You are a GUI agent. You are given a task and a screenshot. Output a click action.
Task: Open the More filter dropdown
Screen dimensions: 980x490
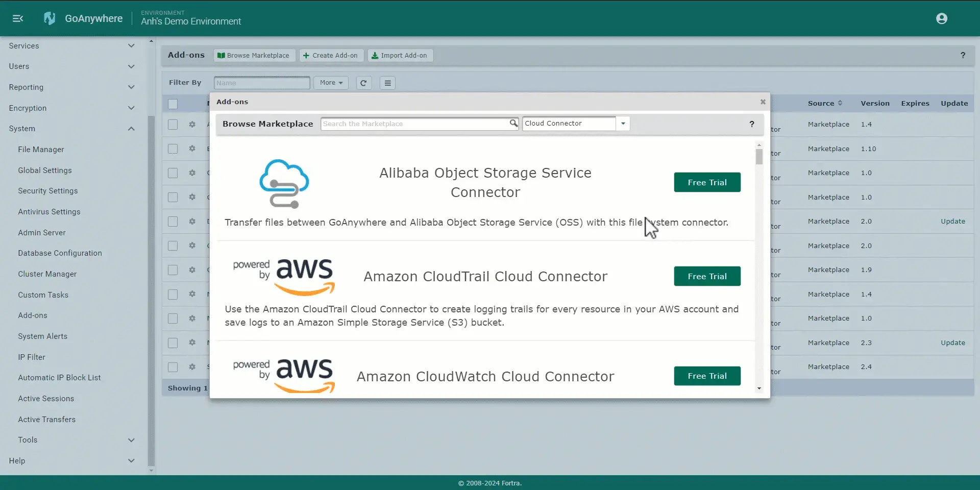pyautogui.click(x=330, y=83)
